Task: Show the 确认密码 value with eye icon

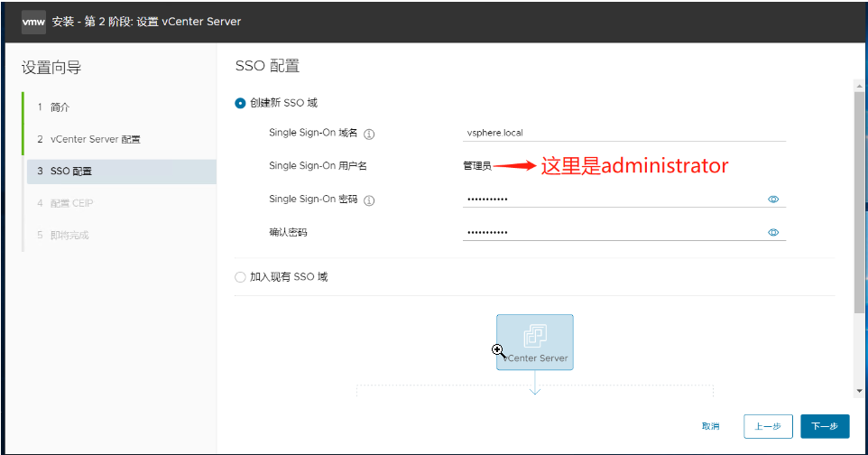Action: [x=773, y=232]
